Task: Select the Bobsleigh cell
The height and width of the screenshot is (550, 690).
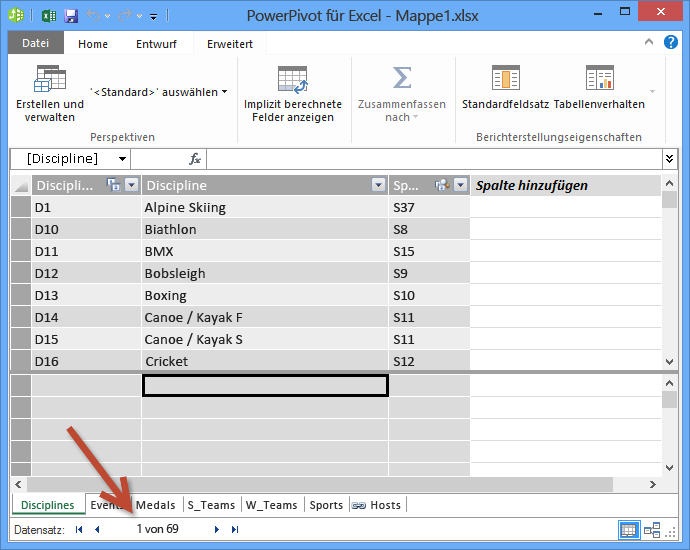Action: (265, 273)
